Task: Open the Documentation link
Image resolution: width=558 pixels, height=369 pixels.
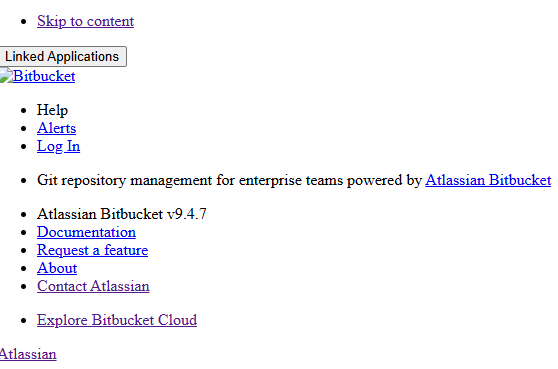Action: click(86, 232)
